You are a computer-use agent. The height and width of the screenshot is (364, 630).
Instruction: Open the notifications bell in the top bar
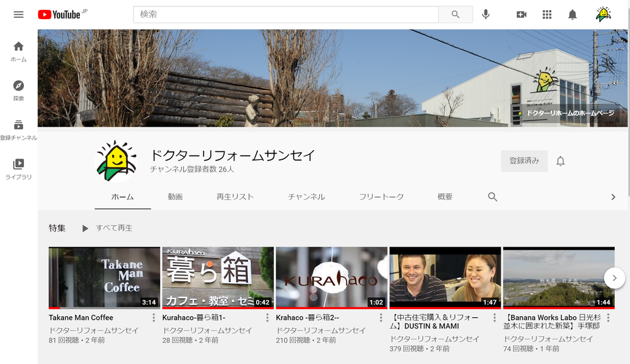(x=572, y=14)
